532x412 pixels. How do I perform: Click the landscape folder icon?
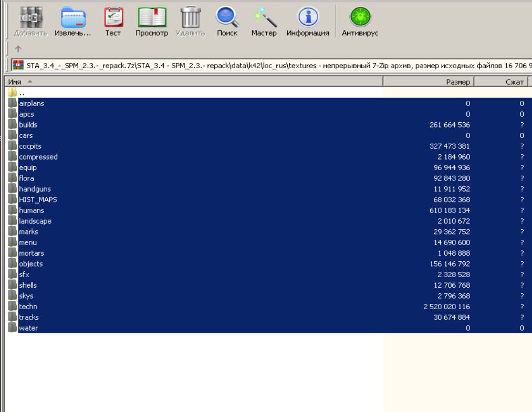click(12, 221)
